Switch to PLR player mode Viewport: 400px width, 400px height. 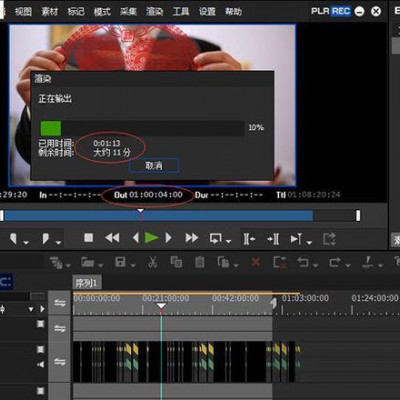pos(320,11)
